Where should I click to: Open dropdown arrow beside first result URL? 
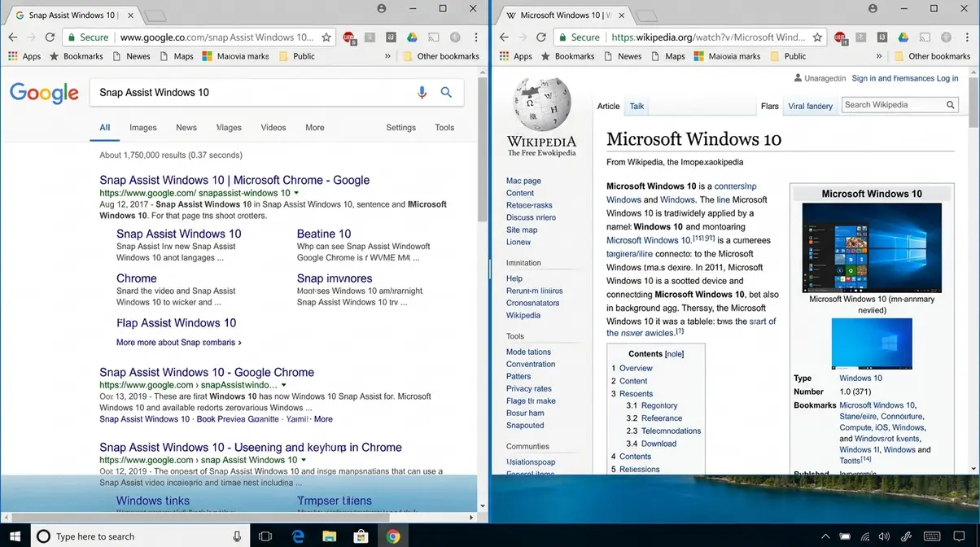click(296, 193)
